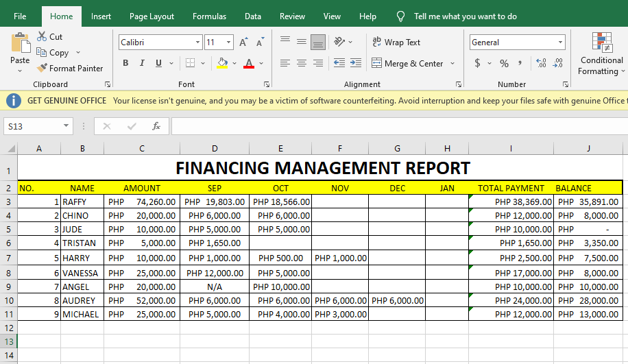This screenshot has height=364, width=628.
Task: Align text left in cell
Action: [285, 63]
